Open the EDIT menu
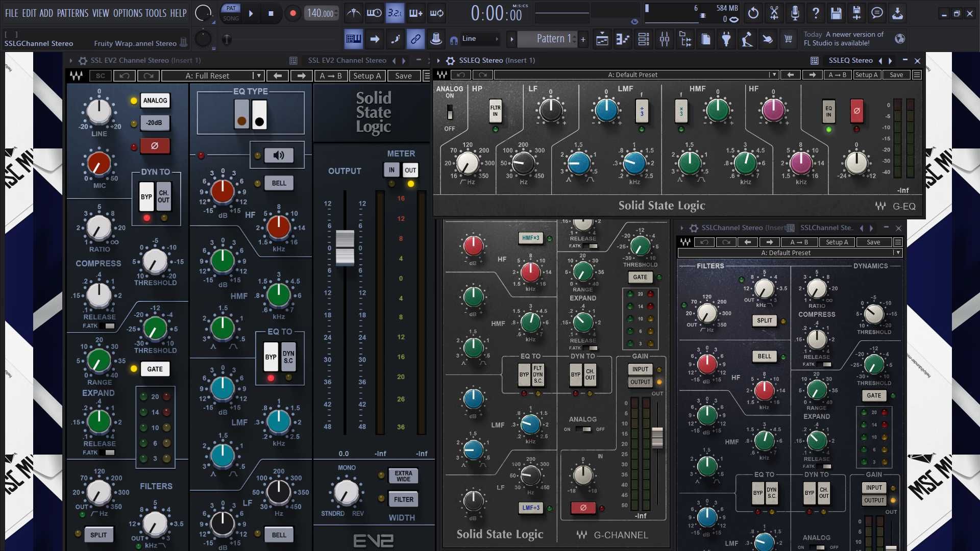Screen dimensions: 980x551 click(x=29, y=13)
